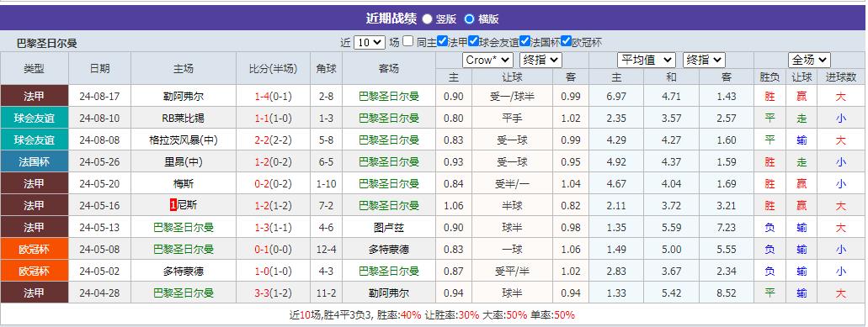The width and height of the screenshot is (868, 327).
Task: Click the 类型 column header
Action: click(35, 68)
